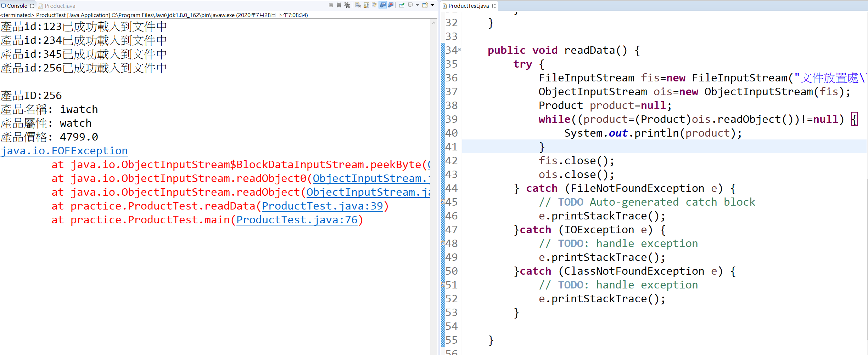Click the closing brace on line 41
This screenshot has height=355, width=868.
pyautogui.click(x=542, y=147)
